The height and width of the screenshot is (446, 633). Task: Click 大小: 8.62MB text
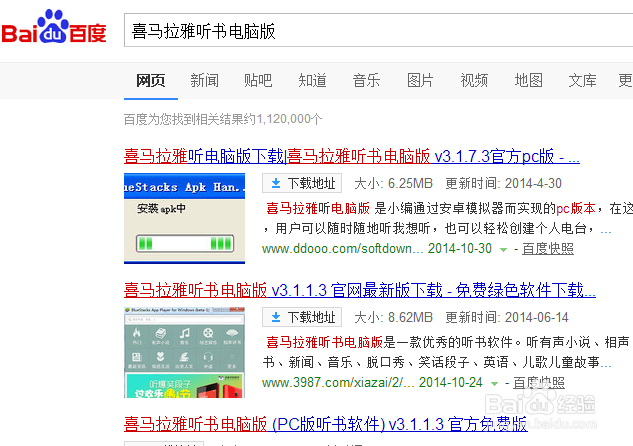coord(394,317)
